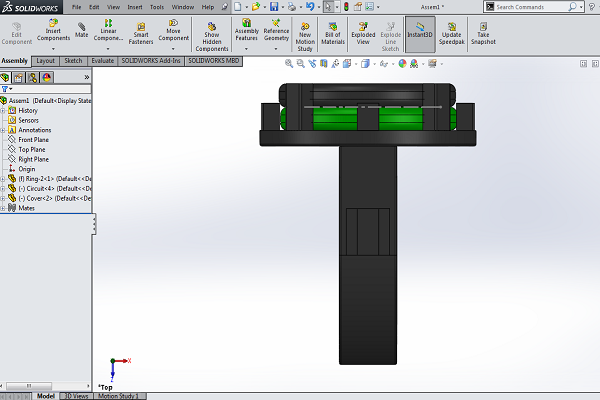This screenshot has height=400, width=600.
Task: Open Reference Geometry
Action: coord(276,30)
